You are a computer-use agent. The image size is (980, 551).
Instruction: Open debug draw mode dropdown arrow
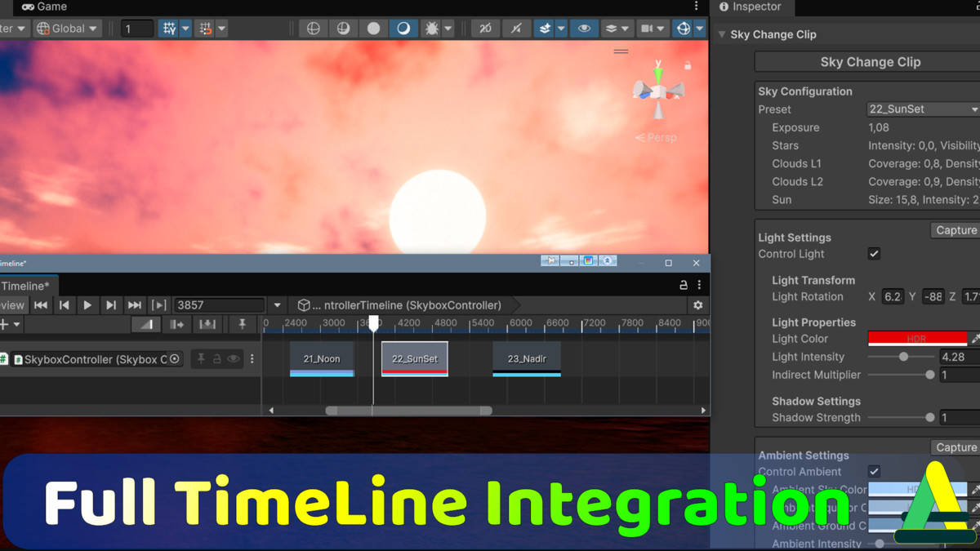pos(448,29)
